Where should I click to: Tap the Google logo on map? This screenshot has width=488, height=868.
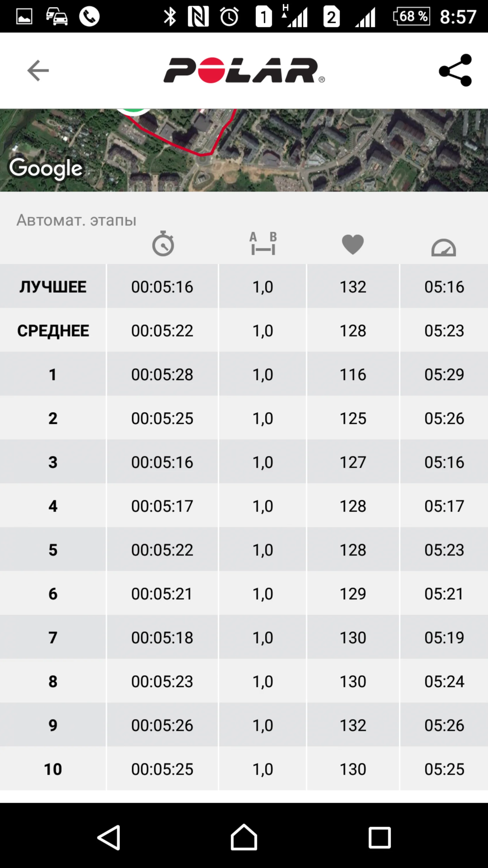(x=46, y=168)
